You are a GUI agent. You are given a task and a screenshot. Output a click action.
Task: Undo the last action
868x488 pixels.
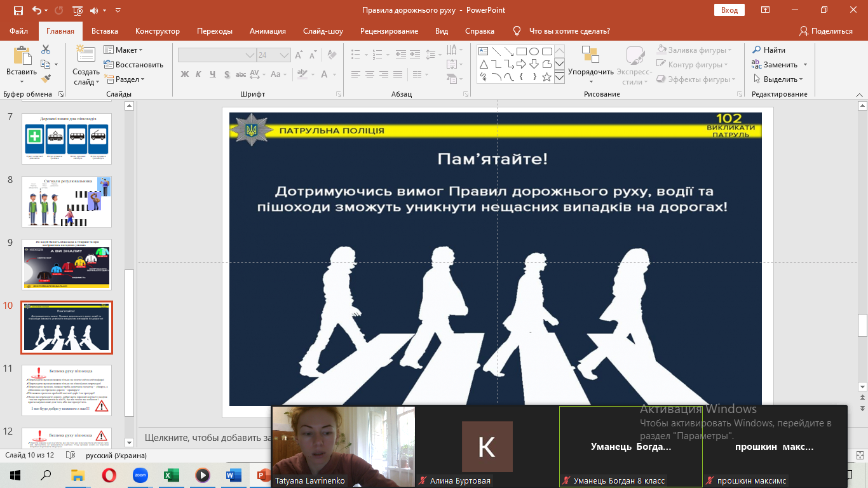pos(37,10)
